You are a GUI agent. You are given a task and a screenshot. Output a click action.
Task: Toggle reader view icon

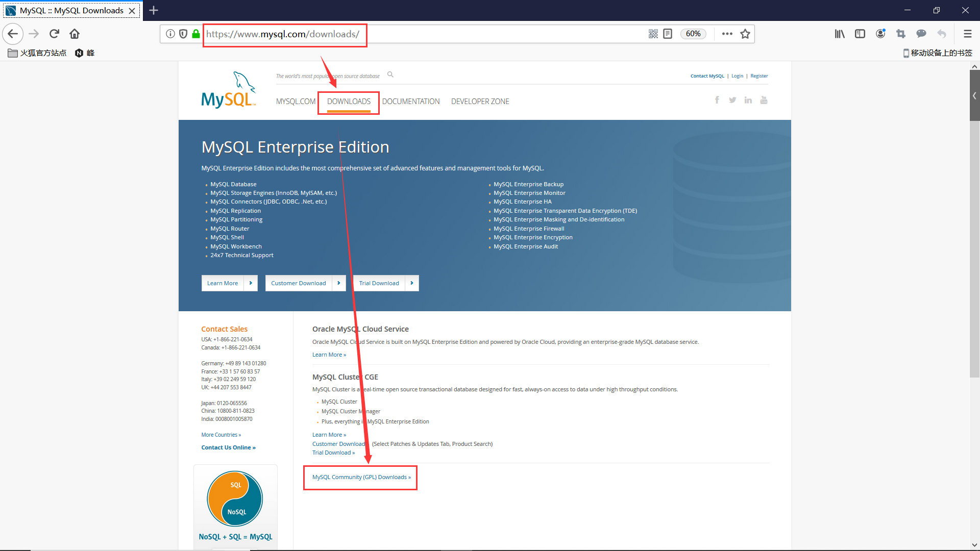tap(668, 34)
